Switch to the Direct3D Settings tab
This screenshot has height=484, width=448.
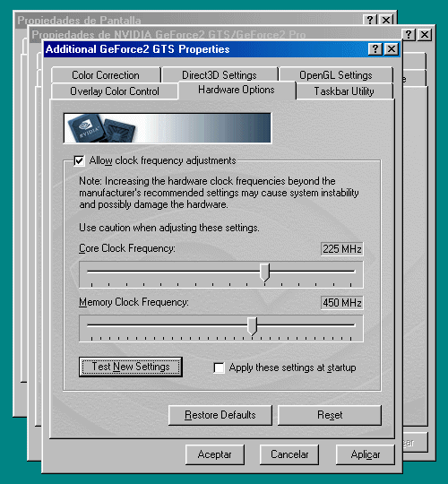pyautogui.click(x=220, y=75)
